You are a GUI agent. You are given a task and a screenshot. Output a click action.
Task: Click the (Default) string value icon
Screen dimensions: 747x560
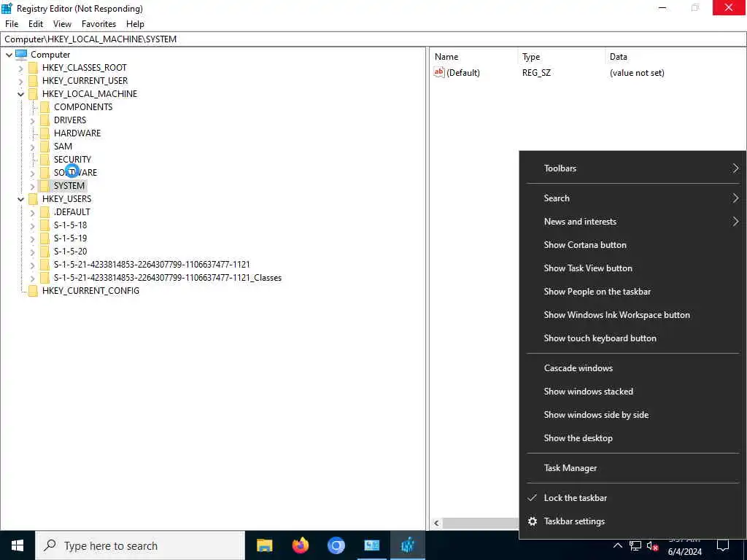438,72
